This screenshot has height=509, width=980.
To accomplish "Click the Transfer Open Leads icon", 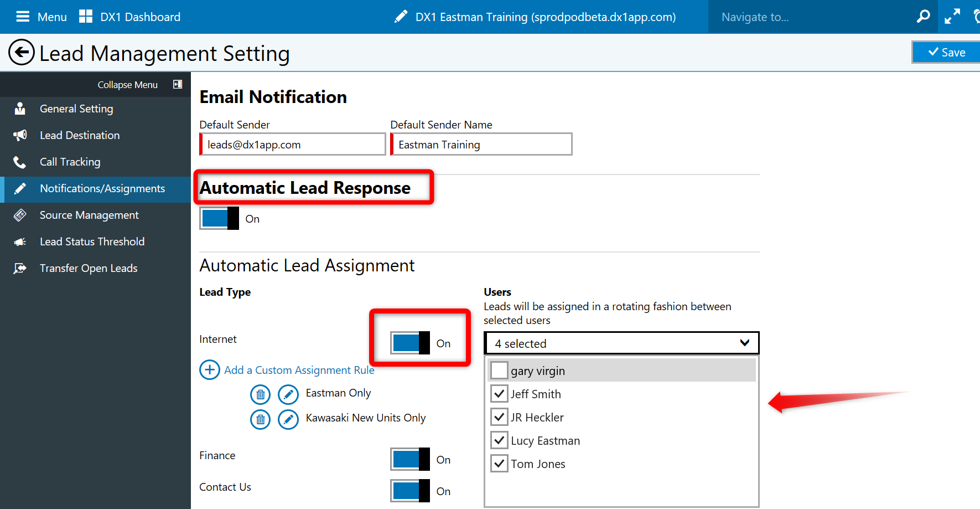I will [20, 268].
